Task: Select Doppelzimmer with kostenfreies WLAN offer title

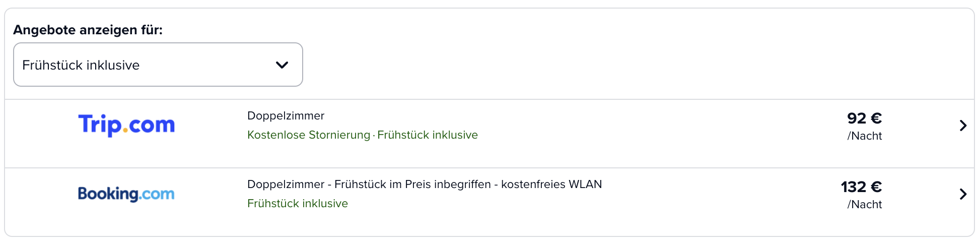Action: click(425, 185)
